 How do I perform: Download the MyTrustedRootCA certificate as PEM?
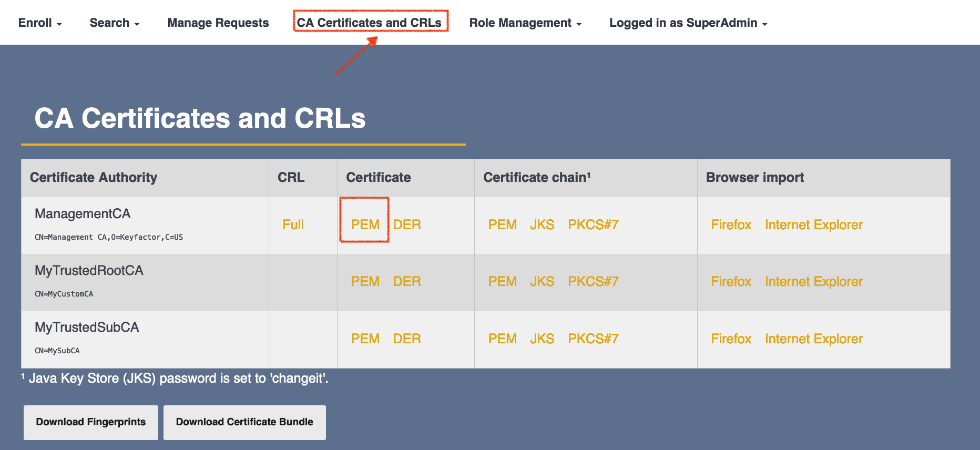pos(365,282)
